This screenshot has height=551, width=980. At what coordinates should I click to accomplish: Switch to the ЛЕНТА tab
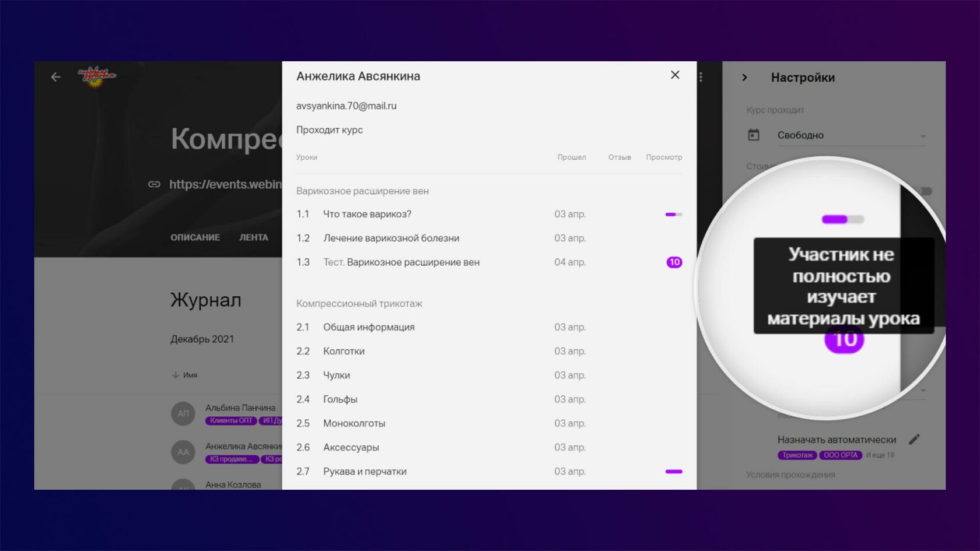click(253, 237)
